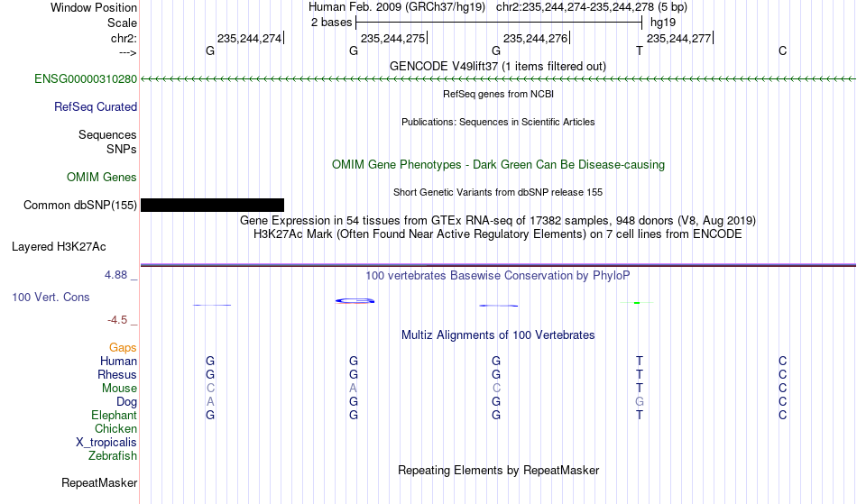Select the Chicken species row label
Viewport: 857px width, 504px height.
click(115, 428)
